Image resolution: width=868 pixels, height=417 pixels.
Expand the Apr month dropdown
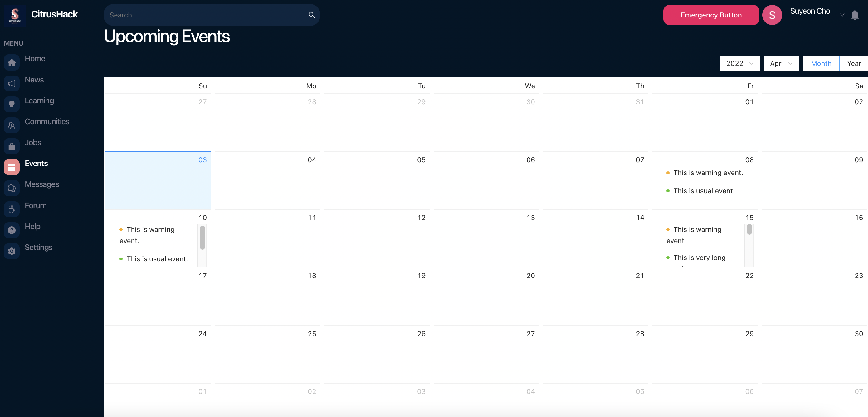(x=781, y=63)
